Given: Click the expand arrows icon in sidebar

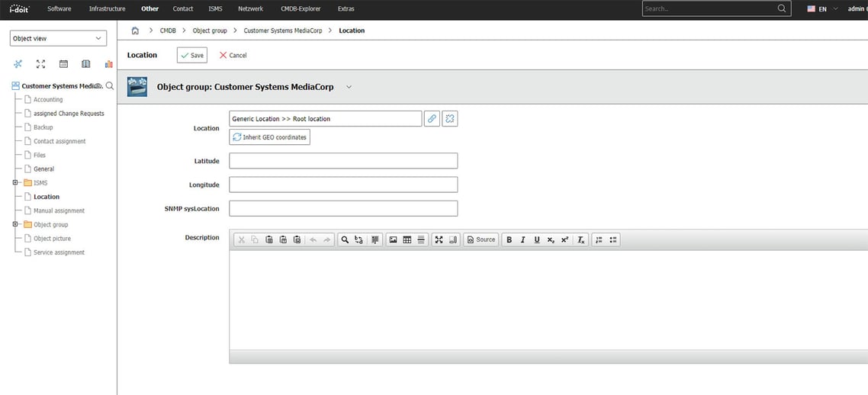Looking at the screenshot, I should coord(40,64).
